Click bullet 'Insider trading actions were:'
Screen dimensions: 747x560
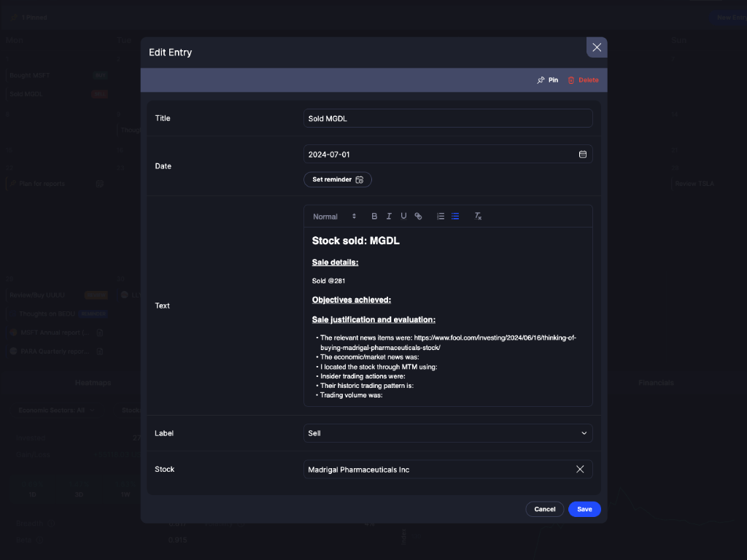tap(363, 376)
